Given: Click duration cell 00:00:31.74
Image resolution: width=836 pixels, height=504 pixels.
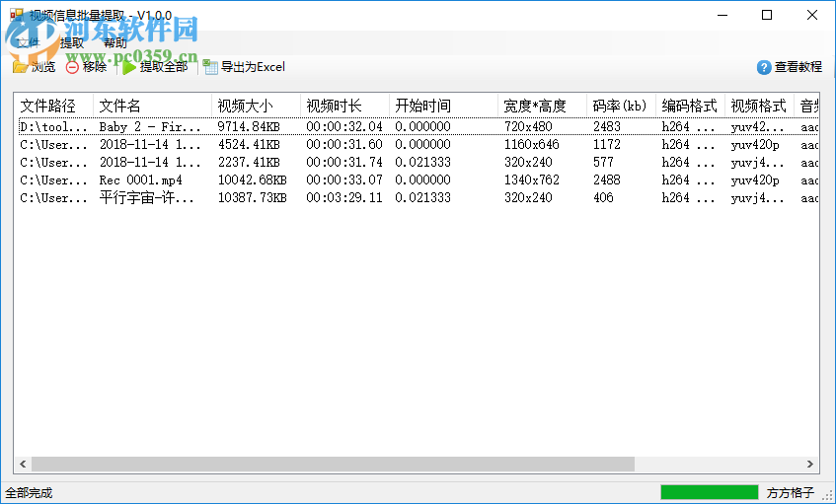Looking at the screenshot, I should pos(344,162).
